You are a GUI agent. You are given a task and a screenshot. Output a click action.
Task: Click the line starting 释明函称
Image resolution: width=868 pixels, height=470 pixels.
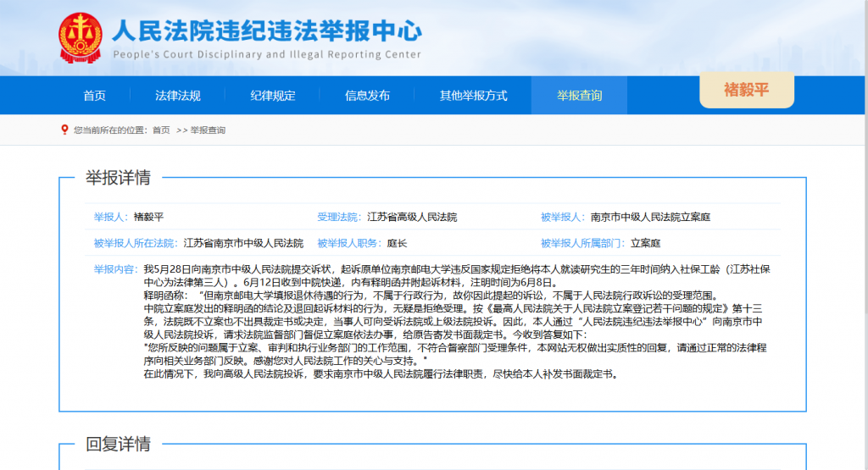click(x=431, y=296)
